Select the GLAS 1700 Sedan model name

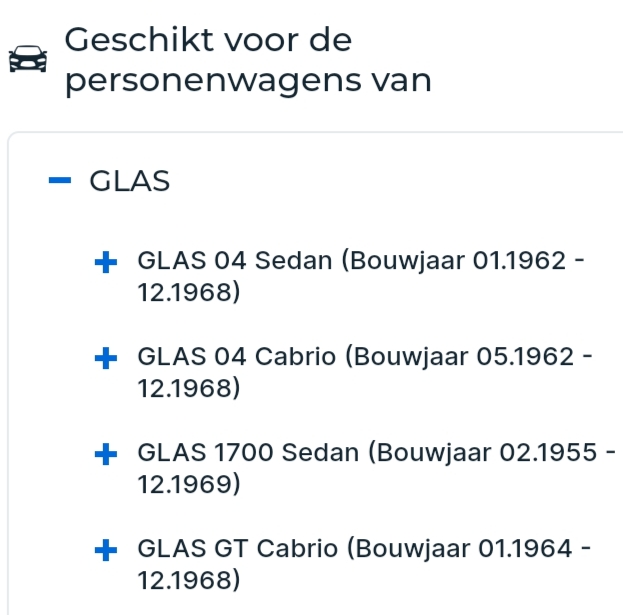248,453
